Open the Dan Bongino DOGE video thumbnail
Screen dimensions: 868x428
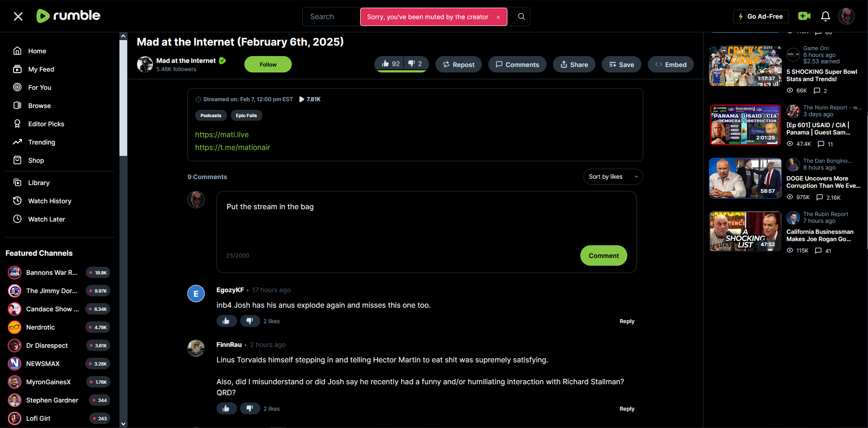(745, 178)
